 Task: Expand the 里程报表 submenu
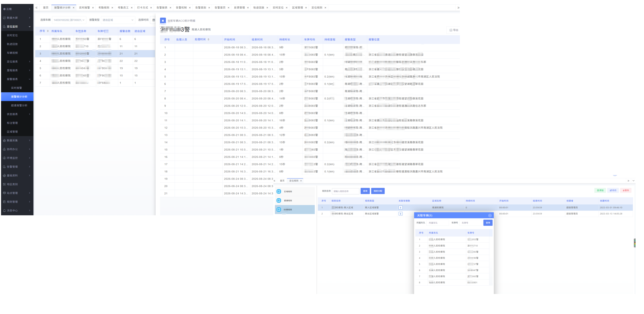[17, 70]
